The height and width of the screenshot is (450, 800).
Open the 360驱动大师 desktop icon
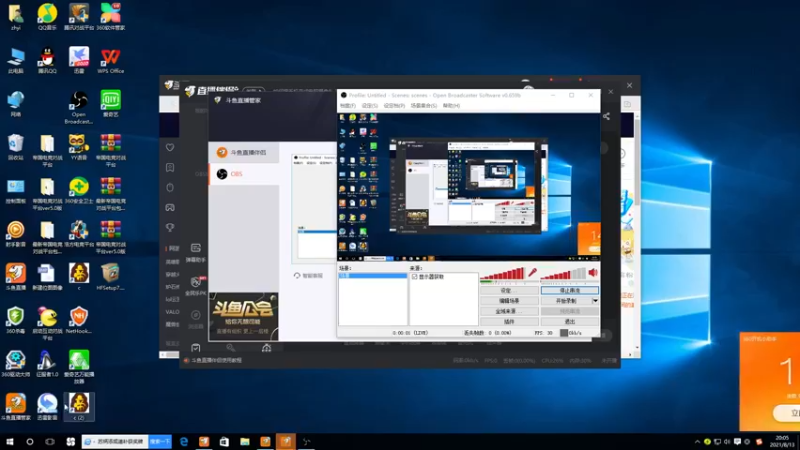click(x=15, y=364)
